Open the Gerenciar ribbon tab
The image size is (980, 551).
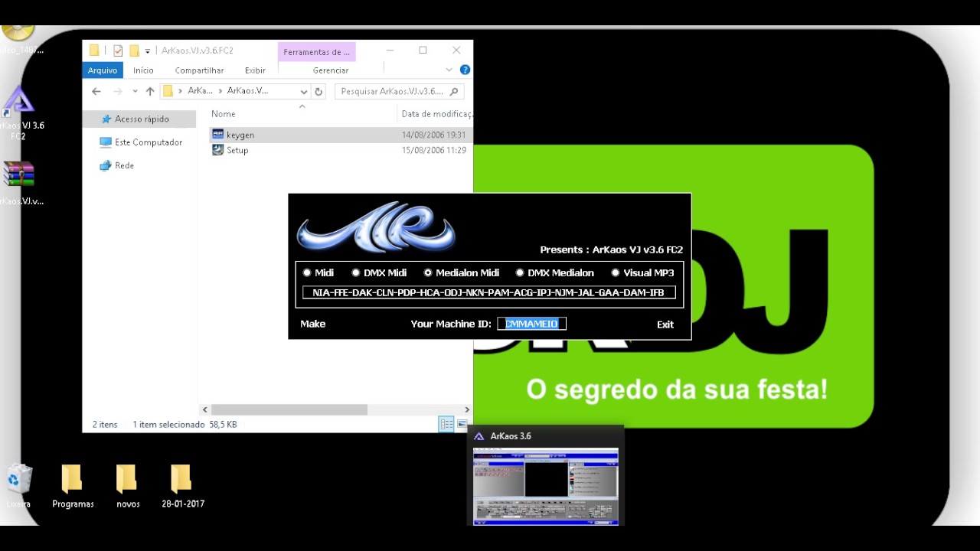click(331, 70)
